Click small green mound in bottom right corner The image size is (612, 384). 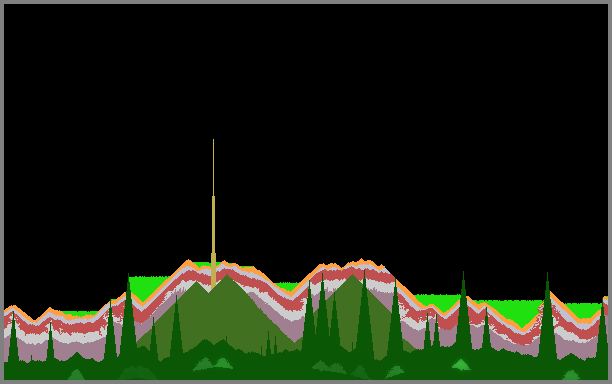[x=571, y=375]
